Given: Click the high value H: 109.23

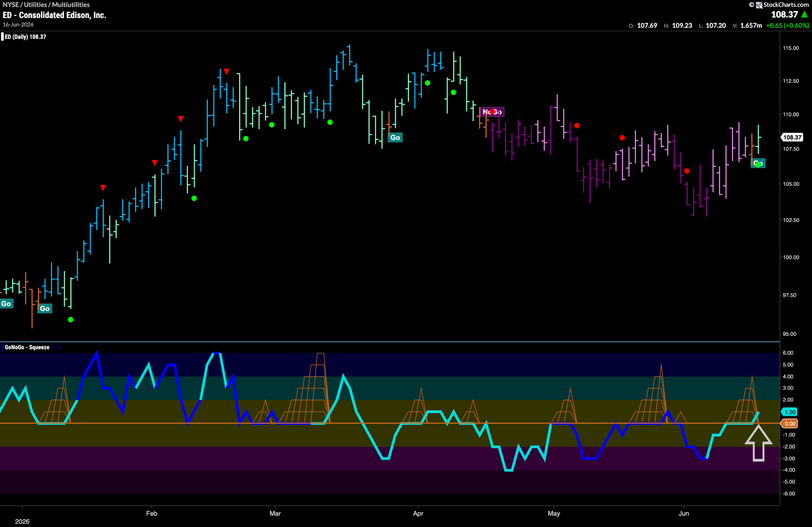Looking at the screenshot, I should tap(678, 26).
